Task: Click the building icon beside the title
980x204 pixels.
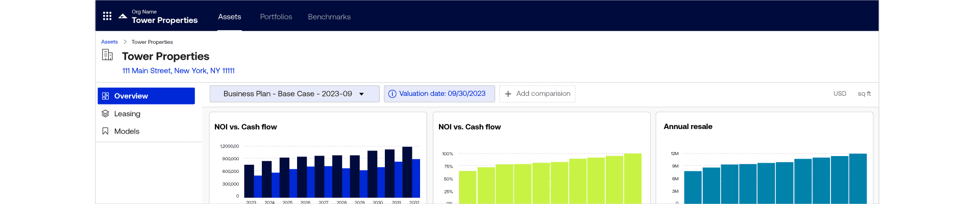Action: pyautogui.click(x=107, y=55)
